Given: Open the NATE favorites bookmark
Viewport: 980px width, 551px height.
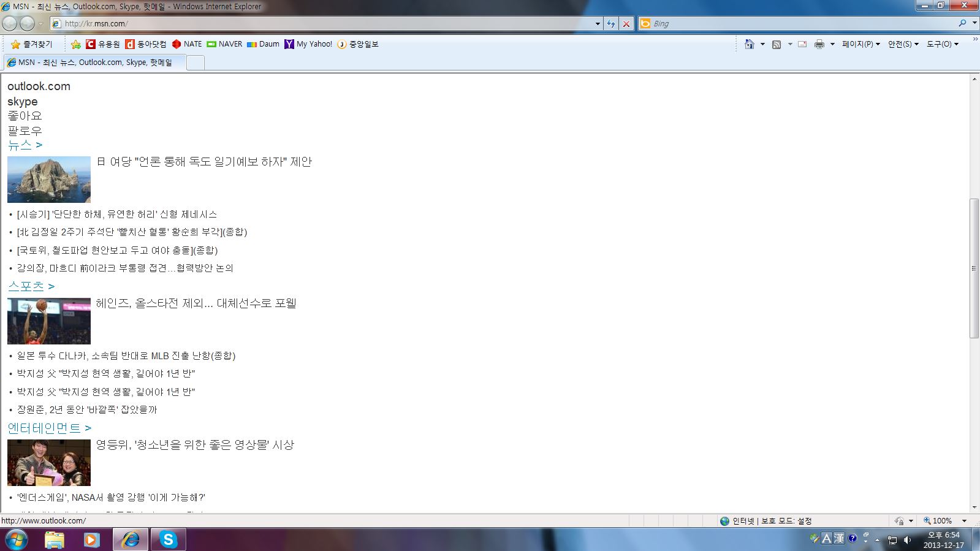Looking at the screenshot, I should 187,44.
